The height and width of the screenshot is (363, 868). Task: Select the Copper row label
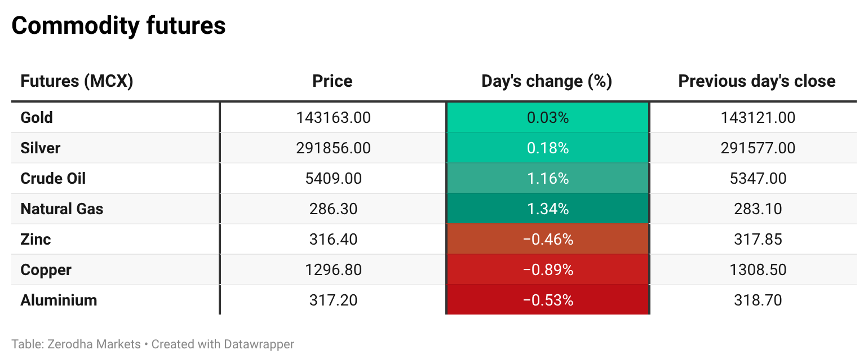[46, 270]
